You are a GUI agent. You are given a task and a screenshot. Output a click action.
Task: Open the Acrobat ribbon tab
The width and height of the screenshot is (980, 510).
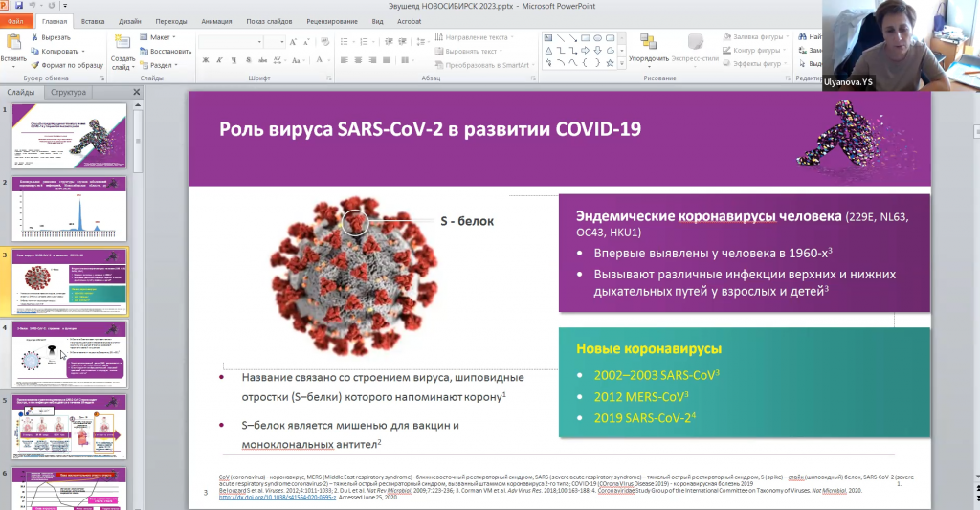[x=410, y=21]
